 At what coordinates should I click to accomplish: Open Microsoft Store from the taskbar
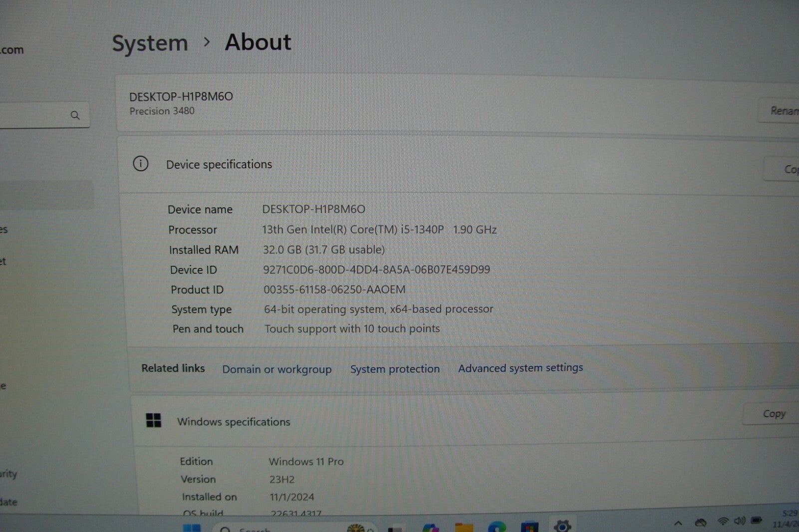[x=529, y=527]
